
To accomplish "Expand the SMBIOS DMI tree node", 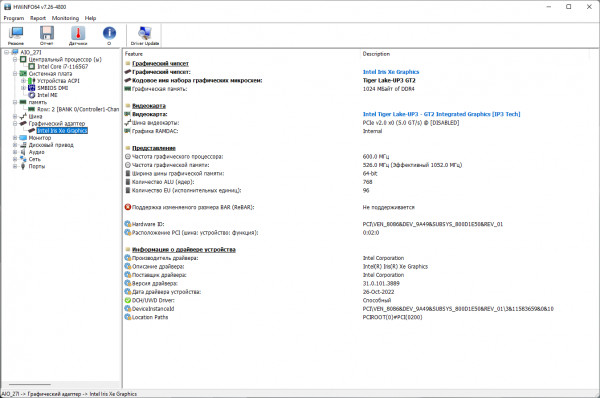I will (23, 88).
